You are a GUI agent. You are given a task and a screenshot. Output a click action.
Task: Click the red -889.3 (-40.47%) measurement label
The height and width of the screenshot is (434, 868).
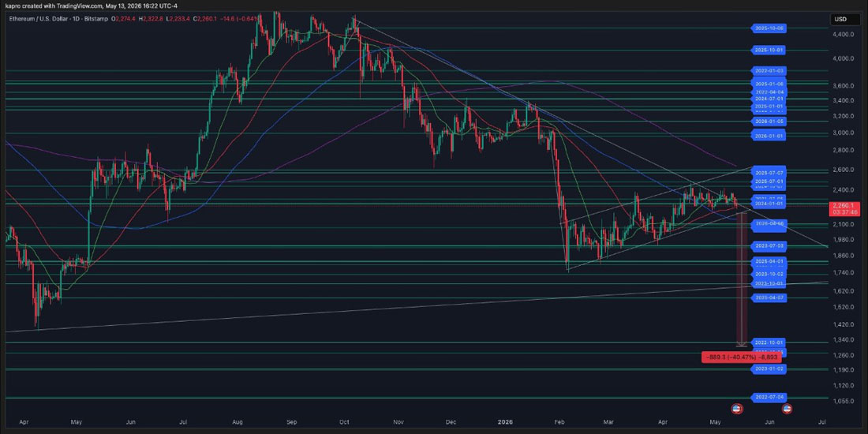tap(741, 357)
